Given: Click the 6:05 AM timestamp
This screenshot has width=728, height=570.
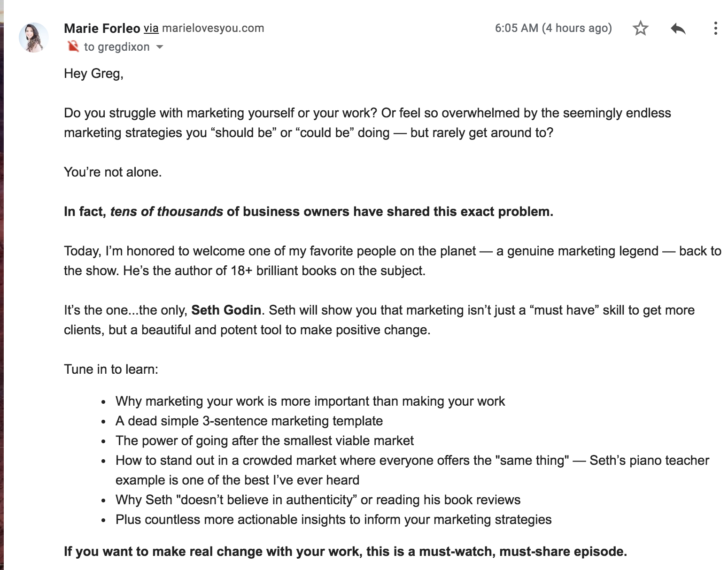Looking at the screenshot, I should pyautogui.click(x=553, y=28).
